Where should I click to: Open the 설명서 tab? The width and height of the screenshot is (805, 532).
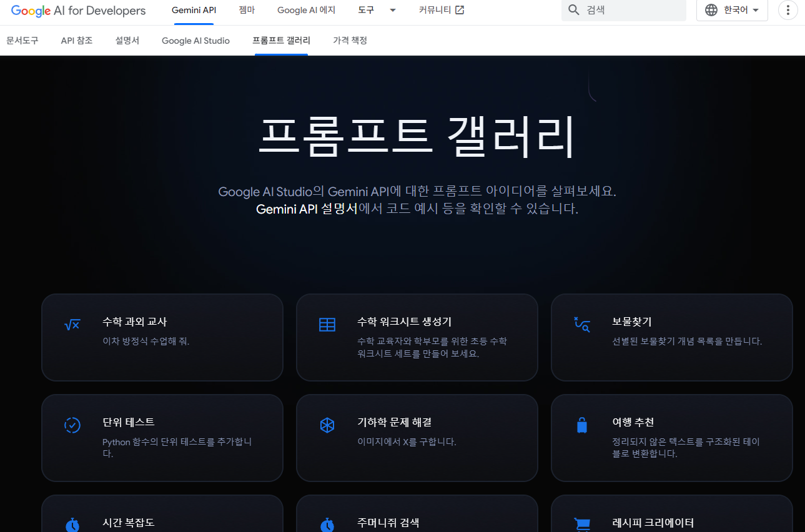click(x=127, y=41)
